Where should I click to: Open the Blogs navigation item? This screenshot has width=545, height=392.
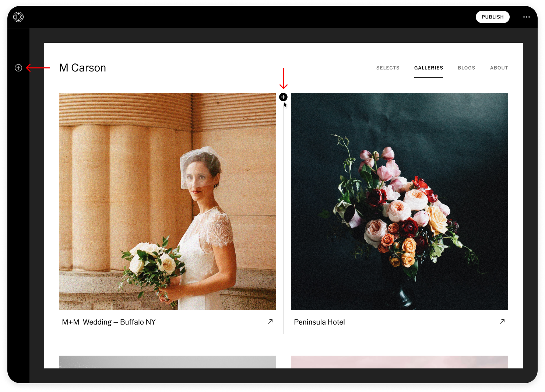[466, 68]
